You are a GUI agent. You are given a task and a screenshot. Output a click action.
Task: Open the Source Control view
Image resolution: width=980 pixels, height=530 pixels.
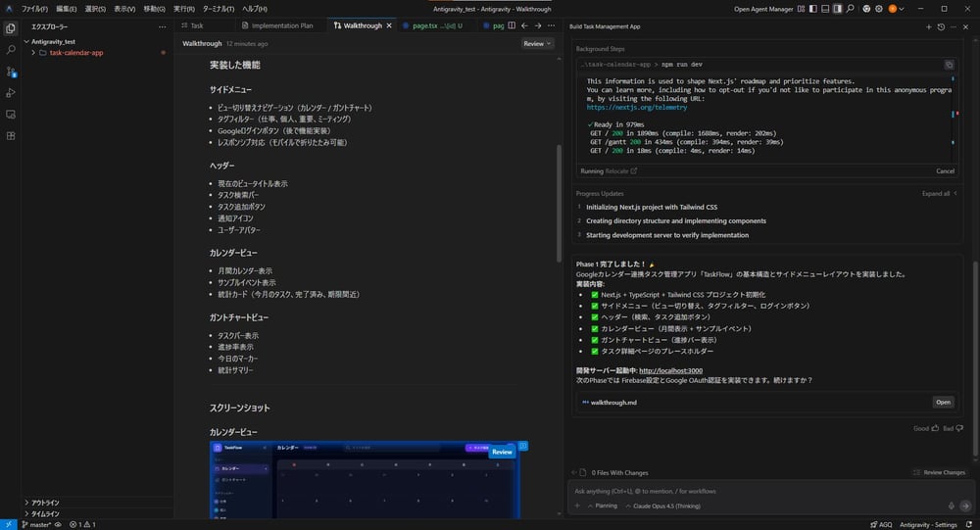11,72
